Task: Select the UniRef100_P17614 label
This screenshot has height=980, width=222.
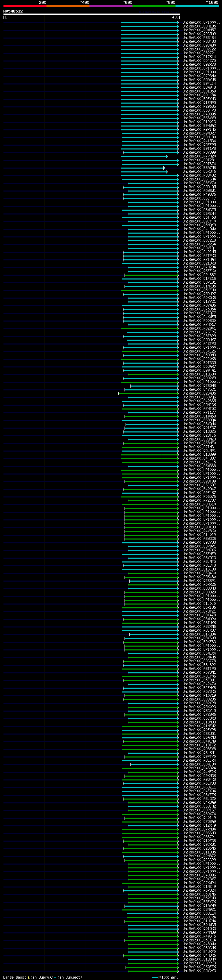Action: click(x=199, y=57)
